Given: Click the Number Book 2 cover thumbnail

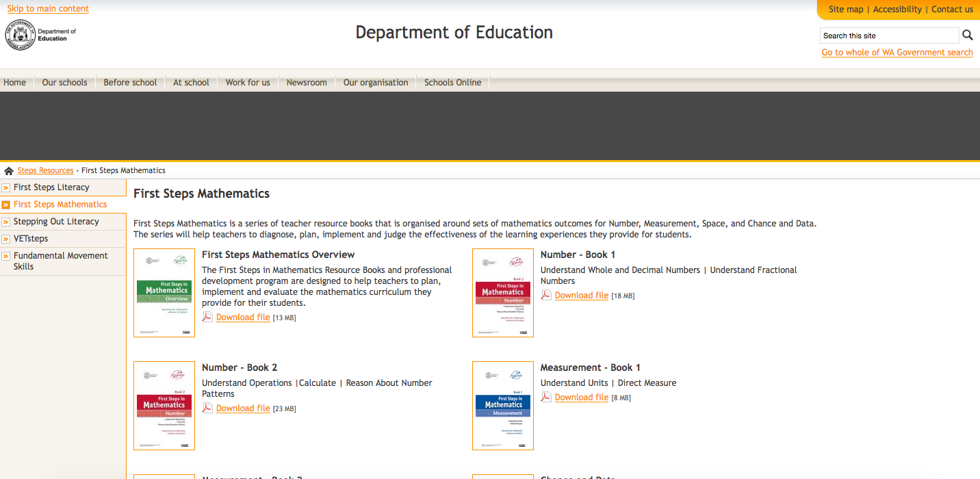Looking at the screenshot, I should pyautogui.click(x=164, y=406).
